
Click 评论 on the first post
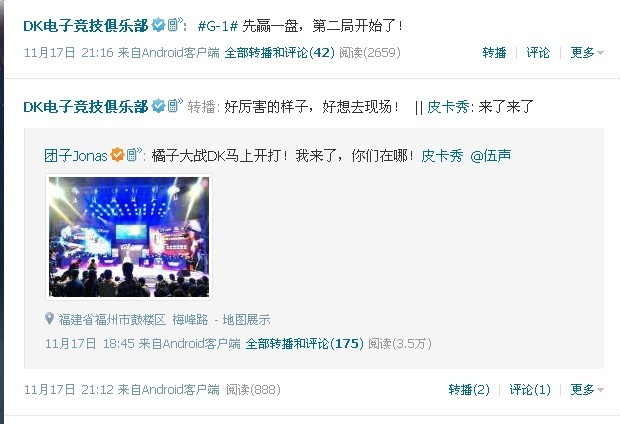coord(538,52)
